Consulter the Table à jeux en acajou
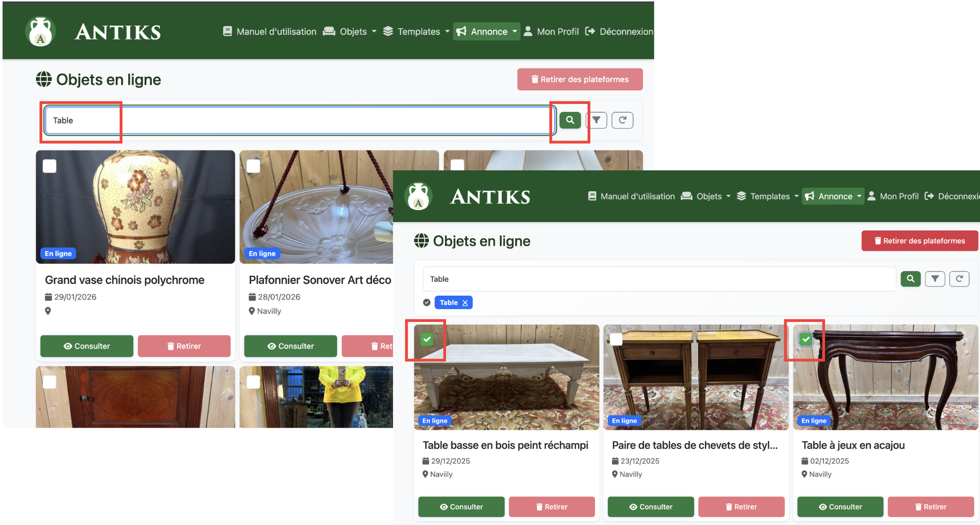Screen dimensions: 980x525 click(840, 507)
